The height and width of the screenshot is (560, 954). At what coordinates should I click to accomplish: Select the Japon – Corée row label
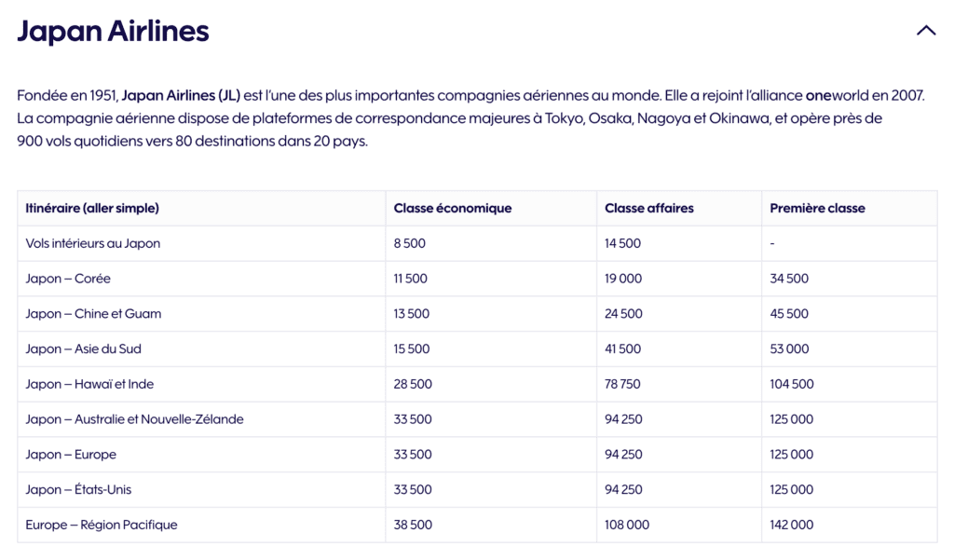click(68, 279)
